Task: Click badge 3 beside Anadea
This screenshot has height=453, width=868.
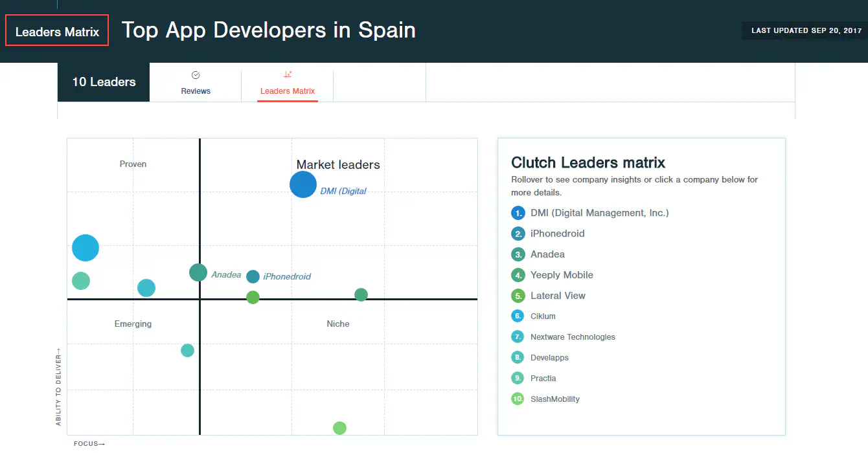Action: (517, 254)
